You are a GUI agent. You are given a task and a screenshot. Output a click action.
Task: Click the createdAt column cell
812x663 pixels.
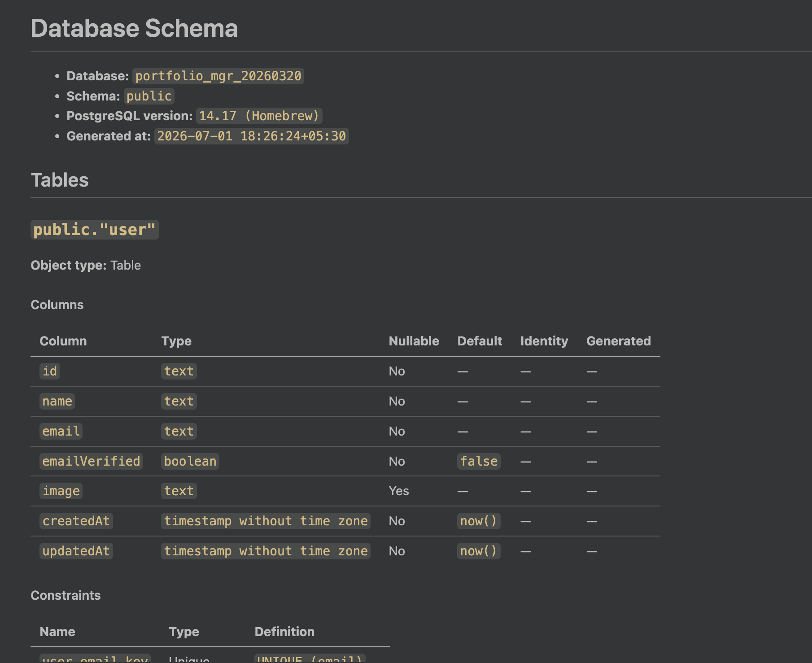[x=76, y=521]
